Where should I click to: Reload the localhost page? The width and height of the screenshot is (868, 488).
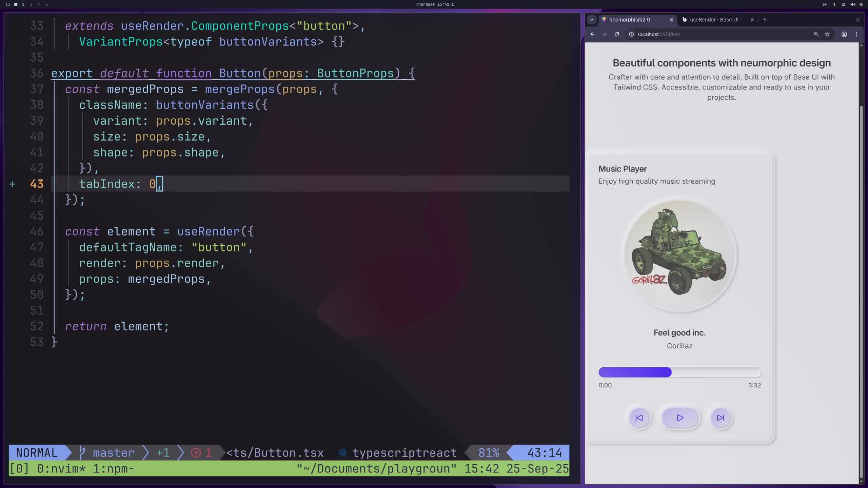(x=617, y=34)
